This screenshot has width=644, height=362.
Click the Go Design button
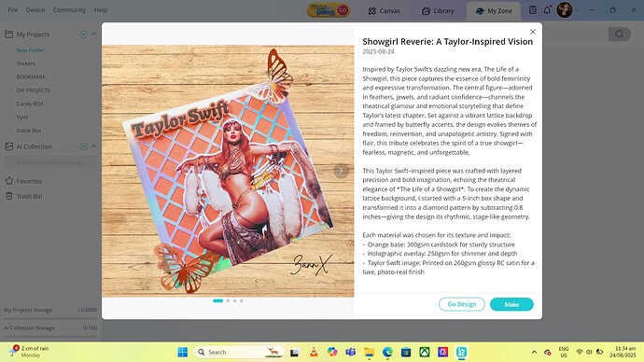pyautogui.click(x=462, y=304)
